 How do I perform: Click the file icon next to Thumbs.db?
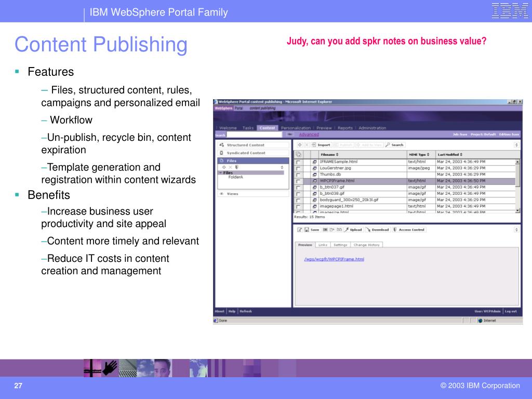coord(314,175)
